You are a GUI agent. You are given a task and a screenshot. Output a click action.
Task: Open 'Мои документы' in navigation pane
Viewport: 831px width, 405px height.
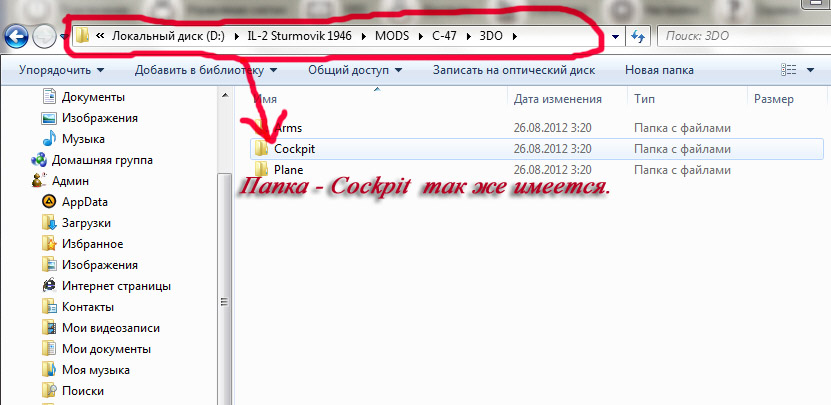[x=107, y=349]
